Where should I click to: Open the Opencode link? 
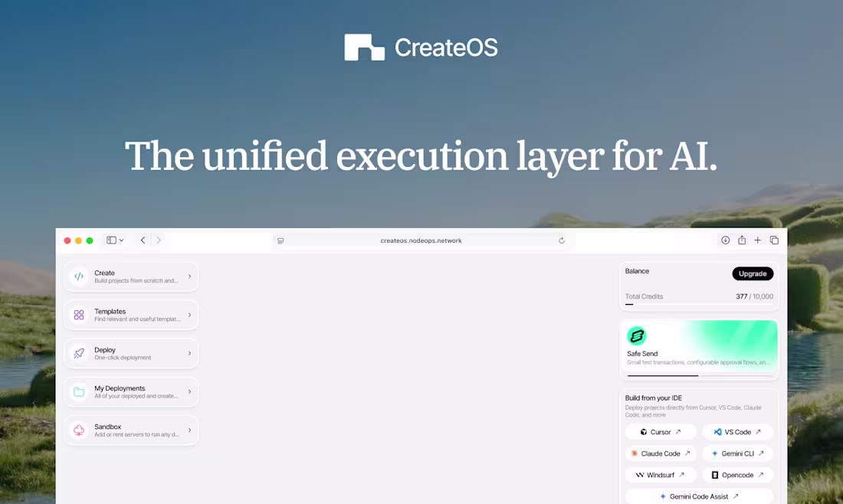[737, 475]
